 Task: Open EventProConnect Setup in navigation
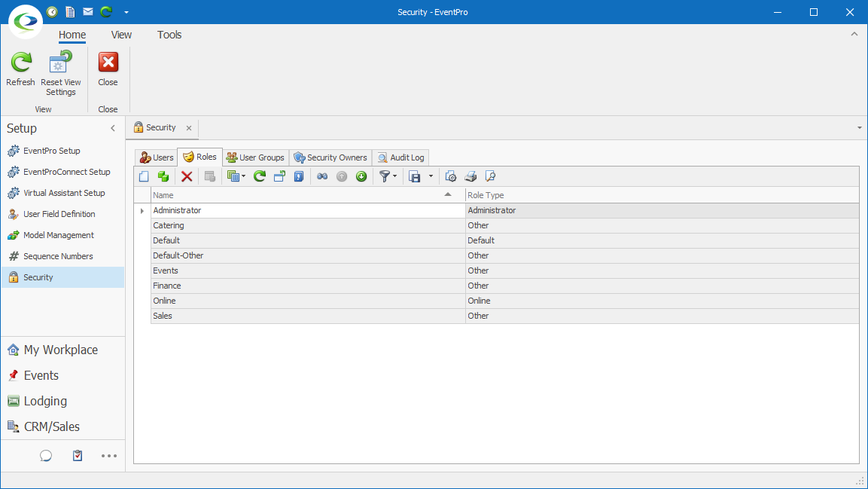62,172
